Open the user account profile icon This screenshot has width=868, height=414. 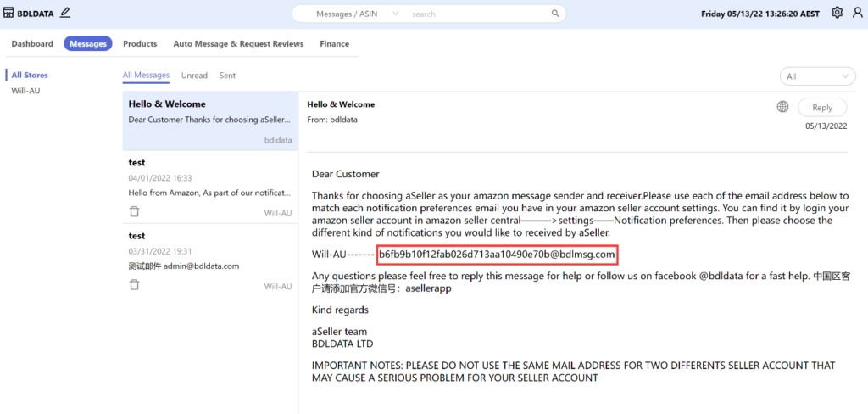tap(857, 13)
